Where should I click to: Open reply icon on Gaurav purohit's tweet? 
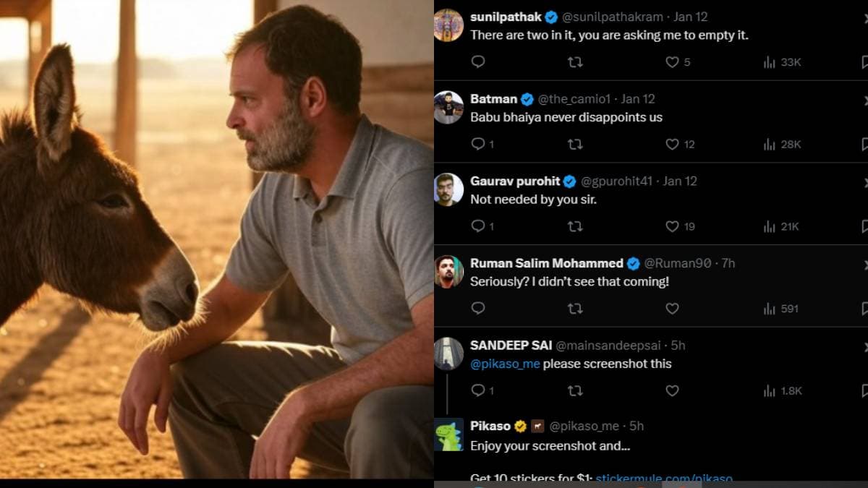point(477,226)
